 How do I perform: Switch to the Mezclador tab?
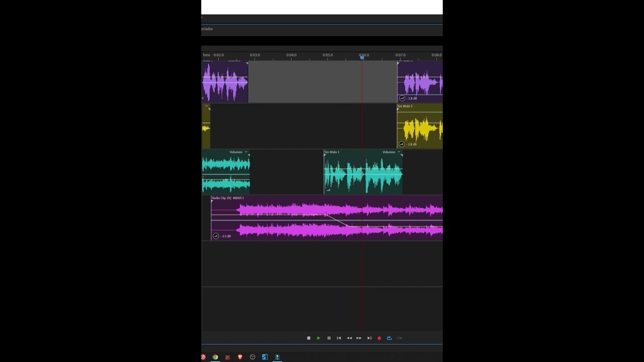[x=207, y=29]
